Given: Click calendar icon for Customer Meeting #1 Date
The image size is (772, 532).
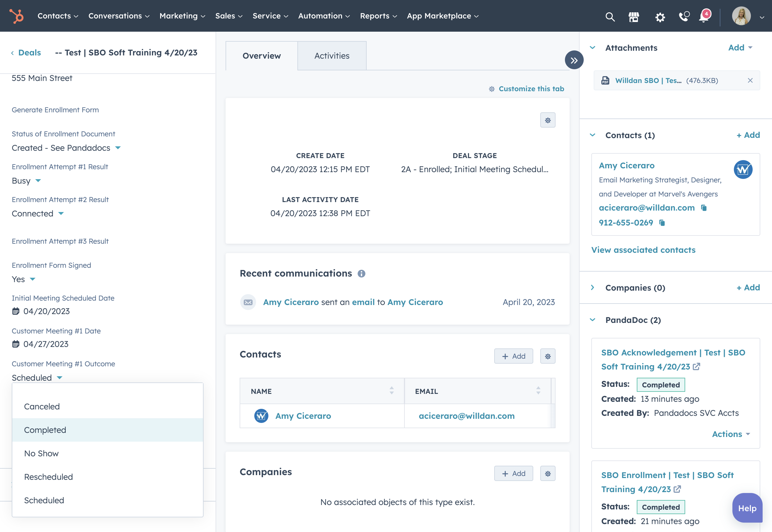Looking at the screenshot, I should pyautogui.click(x=16, y=344).
